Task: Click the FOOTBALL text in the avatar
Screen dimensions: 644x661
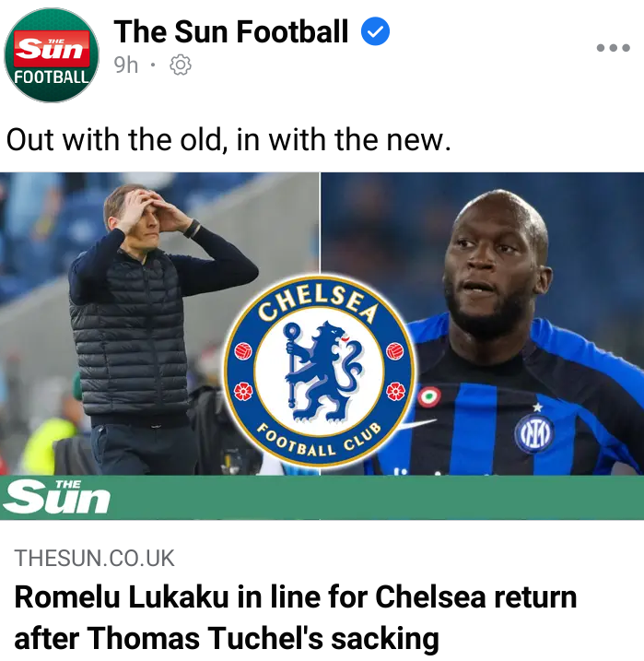Action: coord(52,77)
